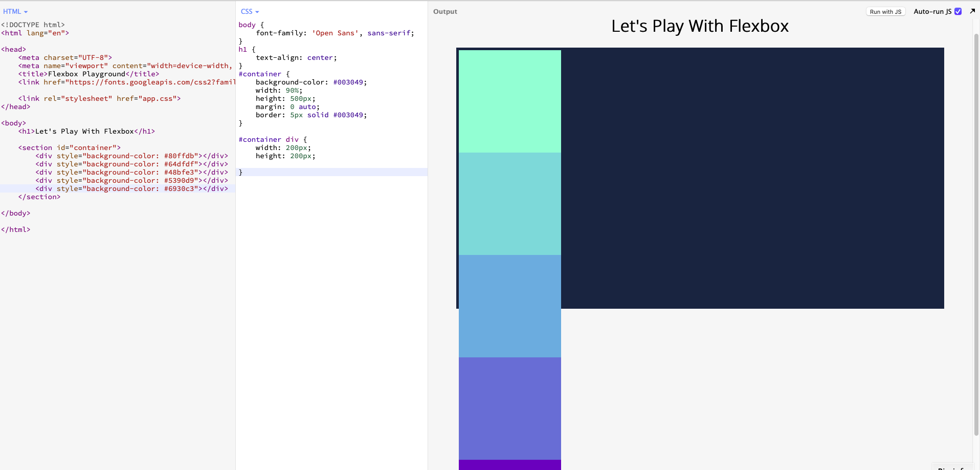The height and width of the screenshot is (470, 980).
Task: Click the <h1> line in HTML code
Action: click(86, 131)
